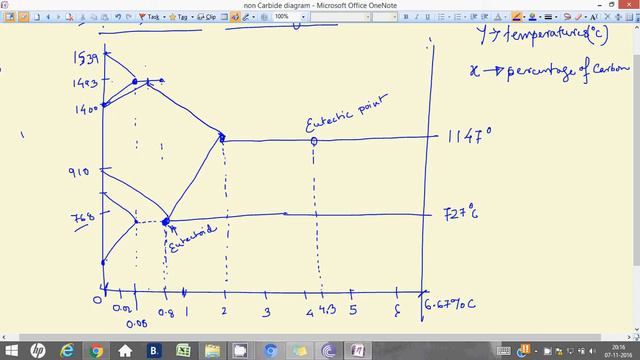This screenshot has height=360, width=640.
Task: Open the Tag dropdown arrow
Action: 192,17
